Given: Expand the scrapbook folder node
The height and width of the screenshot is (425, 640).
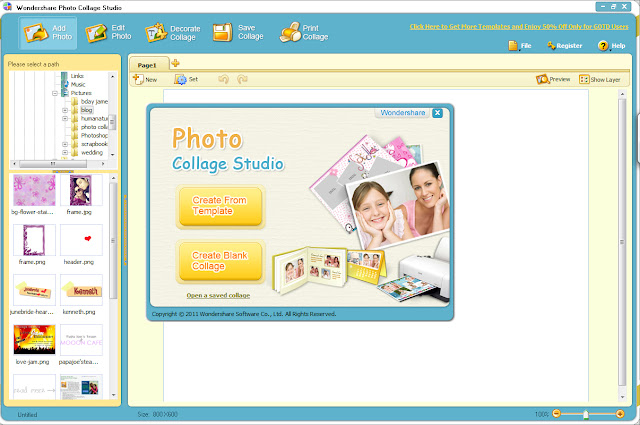Looking at the screenshot, I should tap(65, 144).
